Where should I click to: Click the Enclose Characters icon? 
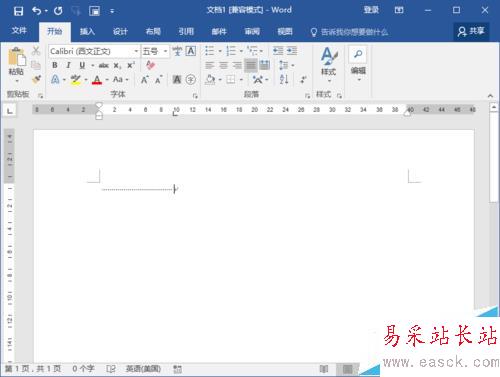(191, 79)
